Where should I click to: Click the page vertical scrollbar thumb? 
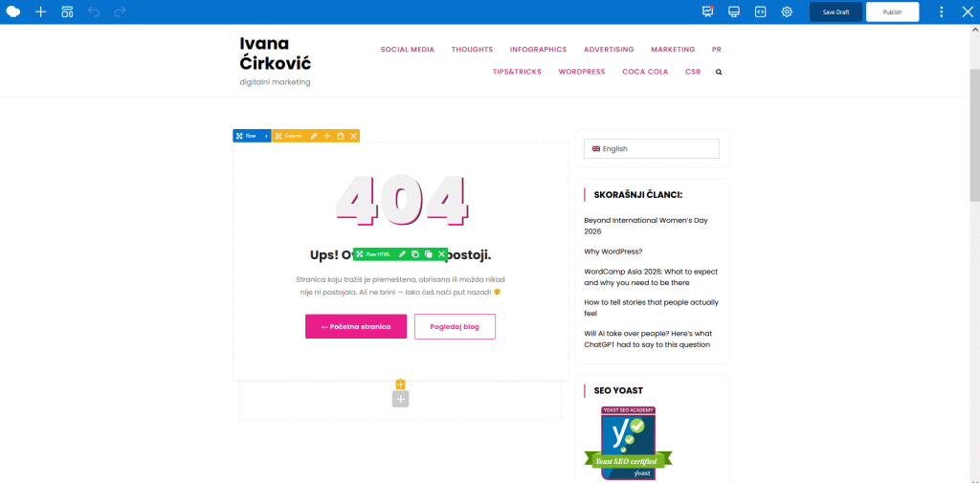(x=974, y=136)
